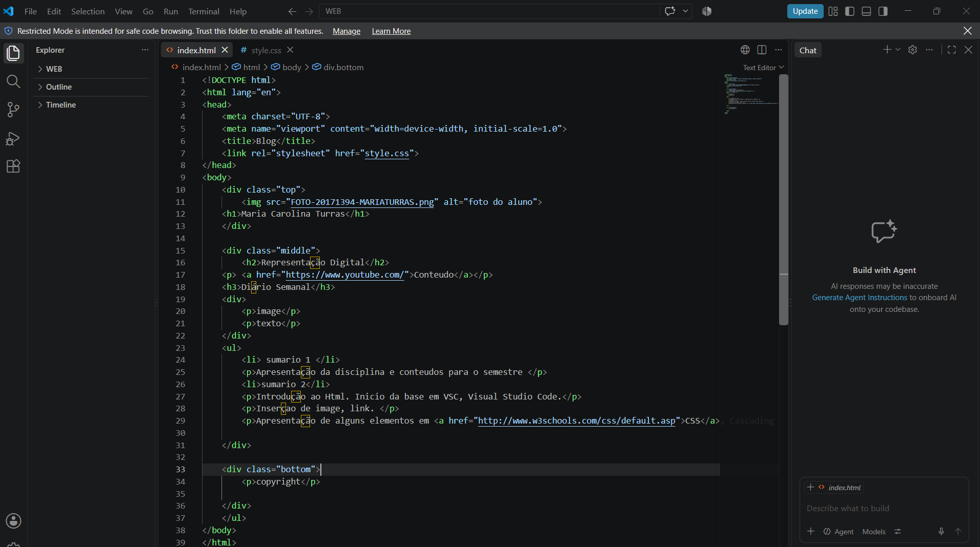This screenshot has height=547, width=980.
Task: Open the Text Editor dropdown
Action: tap(763, 68)
